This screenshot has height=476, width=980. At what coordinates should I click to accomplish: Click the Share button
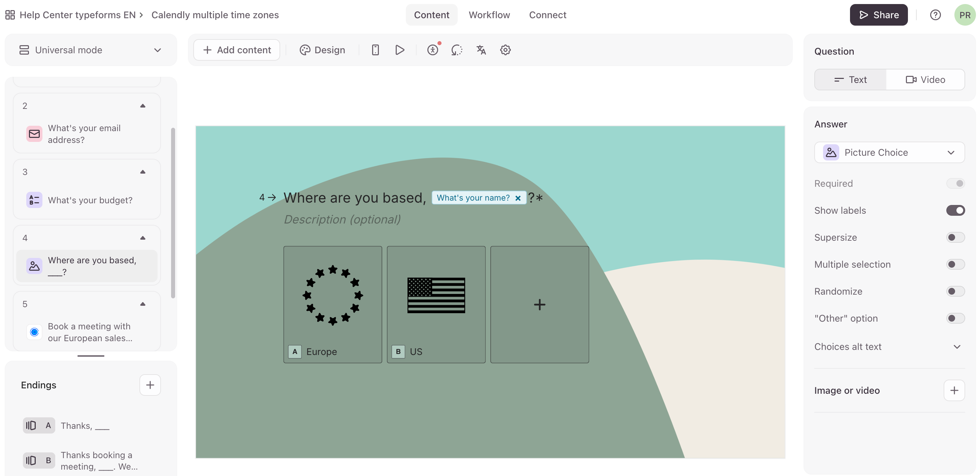click(878, 15)
